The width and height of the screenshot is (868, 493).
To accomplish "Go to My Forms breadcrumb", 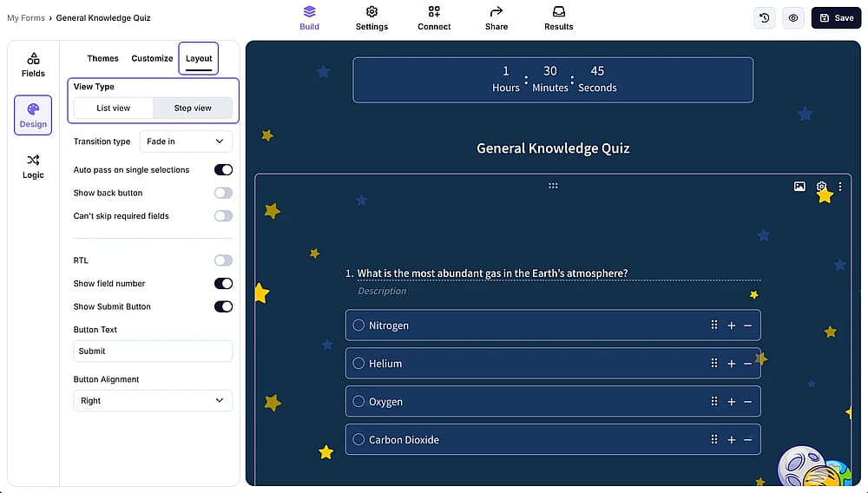I will tap(26, 17).
